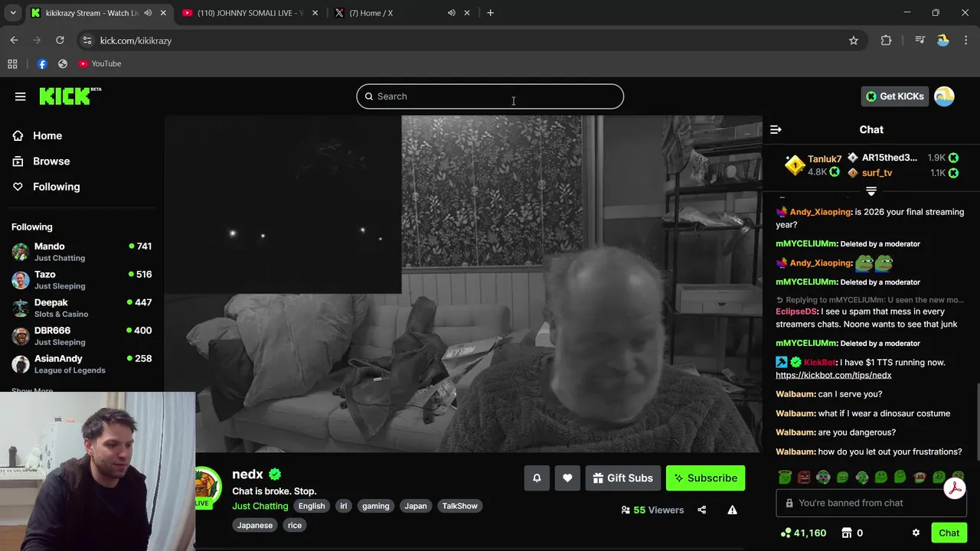Open the Just Chatting category link
This screenshot has height=551, width=980.
(x=260, y=506)
